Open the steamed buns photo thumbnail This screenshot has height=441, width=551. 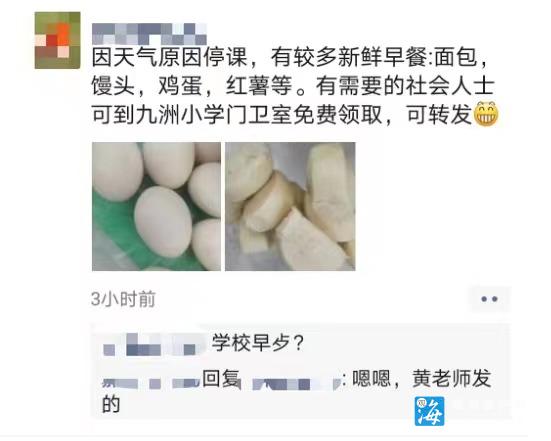pos(290,206)
